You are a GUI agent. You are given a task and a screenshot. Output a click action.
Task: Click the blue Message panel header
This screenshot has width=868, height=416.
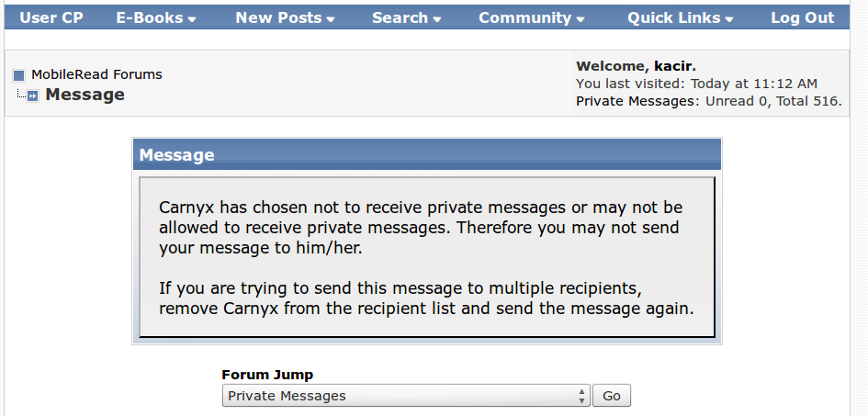coord(427,155)
